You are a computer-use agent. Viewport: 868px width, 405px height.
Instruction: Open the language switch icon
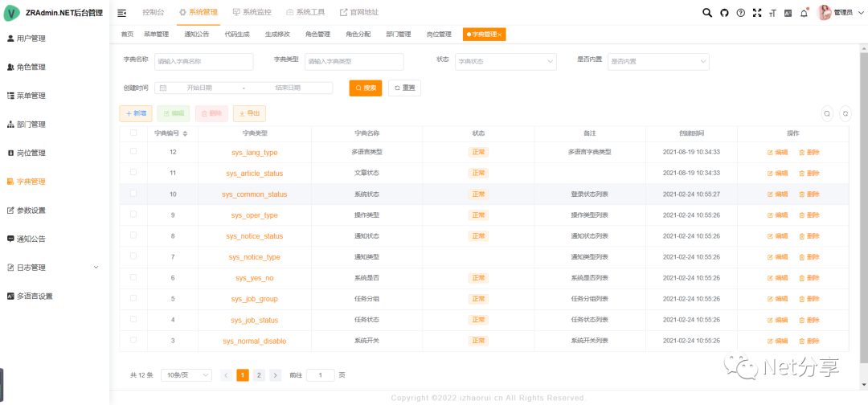(x=788, y=13)
